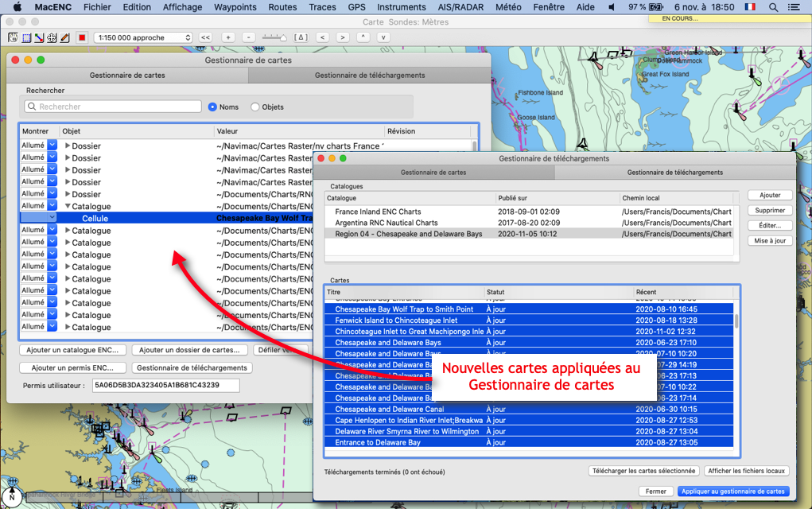
Task: Click the battery icon in menu bar
Action: tap(656, 7)
